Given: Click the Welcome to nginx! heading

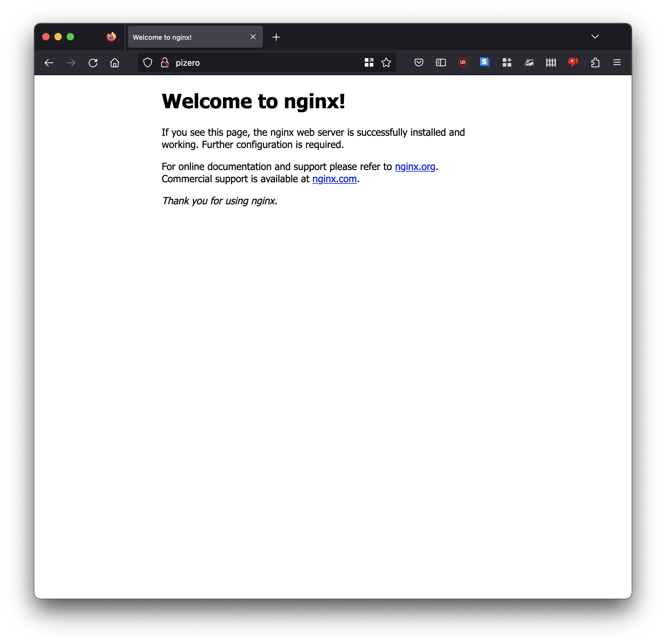Looking at the screenshot, I should [x=253, y=101].
